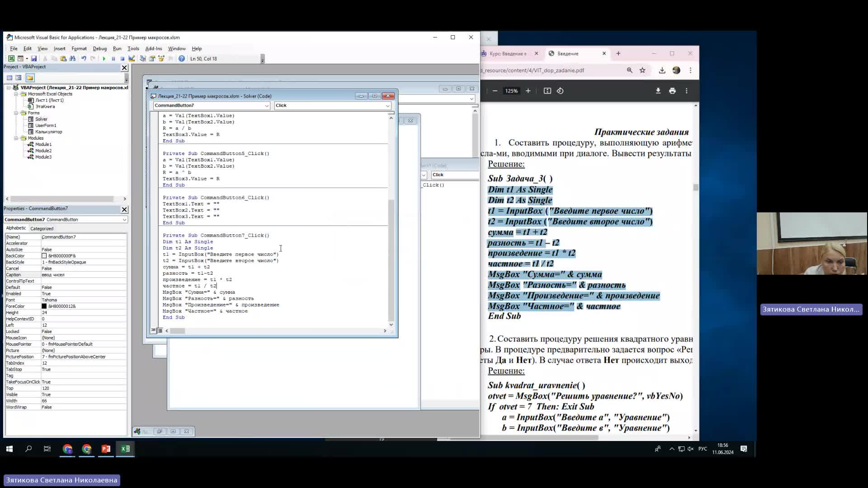
Task: Open the File menu
Action: coord(14,49)
